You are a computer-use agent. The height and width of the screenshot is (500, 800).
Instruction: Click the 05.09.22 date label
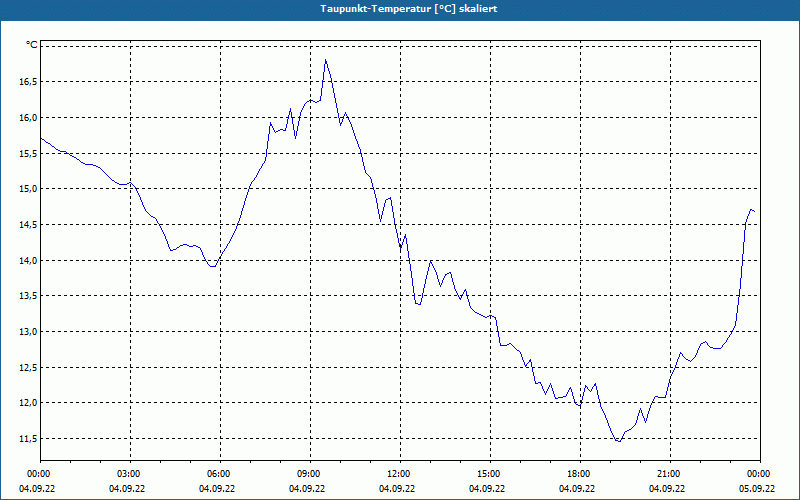click(x=757, y=489)
